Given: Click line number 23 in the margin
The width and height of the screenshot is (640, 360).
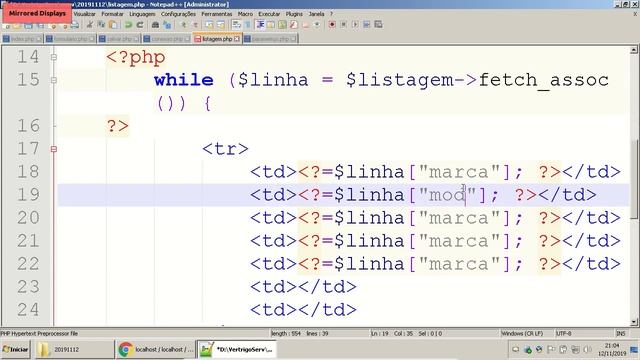Looking at the screenshot, I should [x=28, y=287].
